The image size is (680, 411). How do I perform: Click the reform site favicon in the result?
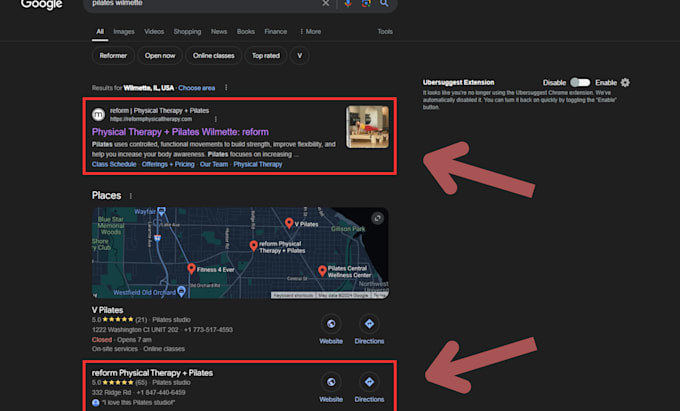(98, 114)
